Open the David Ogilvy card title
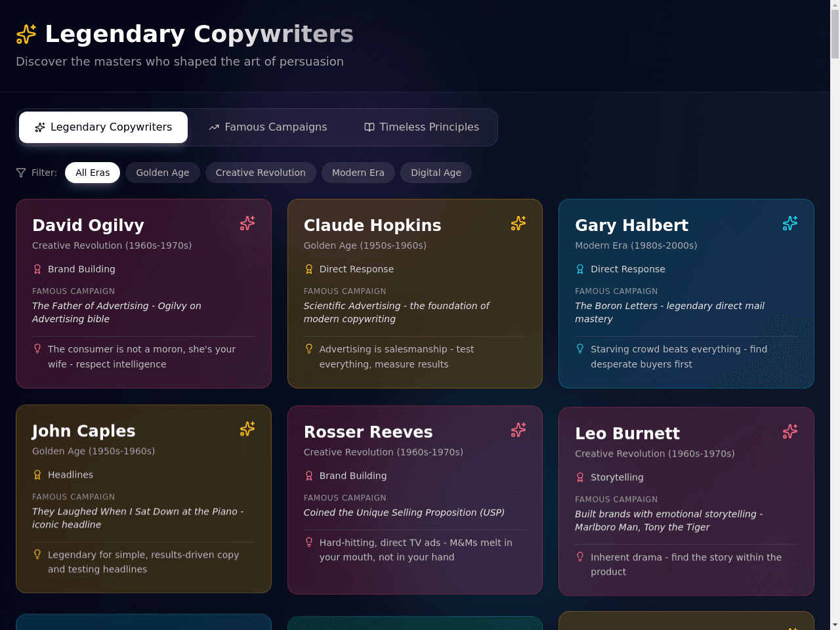 click(88, 225)
